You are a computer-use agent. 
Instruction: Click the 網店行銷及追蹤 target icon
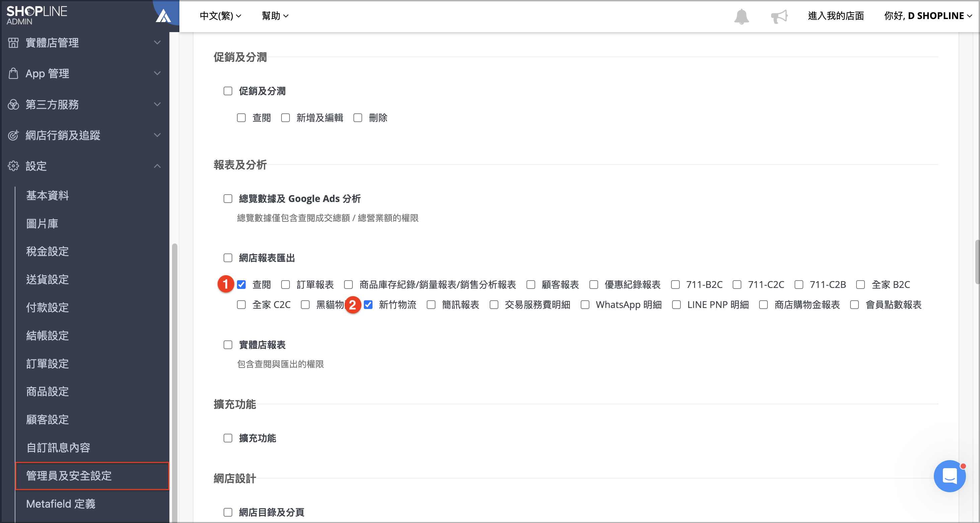click(x=13, y=135)
